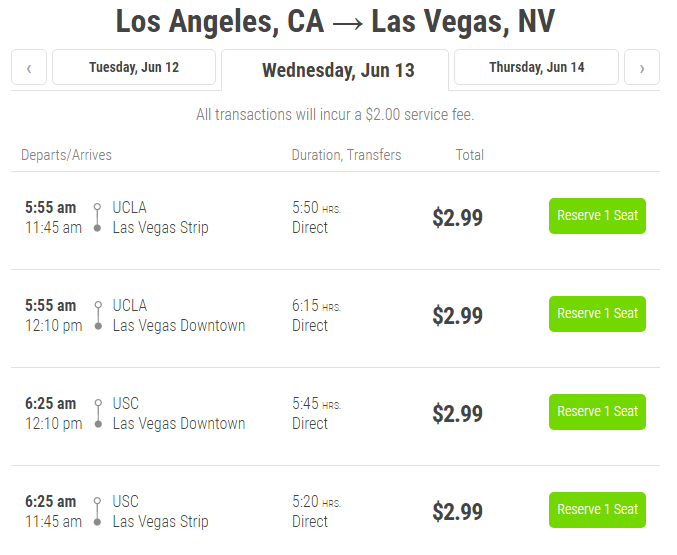Screen dimensions: 677x555
Task: Go to the previous day with the left arrow
Action: tap(29, 68)
